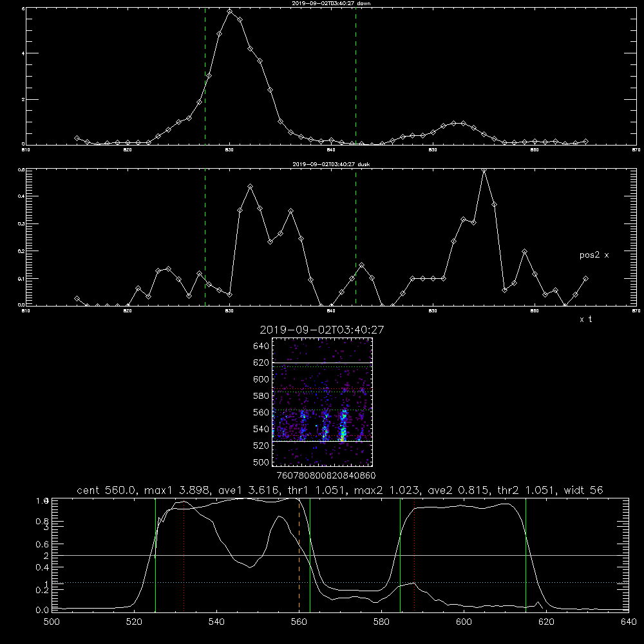Click the right green dashed line in dawn plot
The width and height of the screenshot is (644, 644).
(355, 76)
